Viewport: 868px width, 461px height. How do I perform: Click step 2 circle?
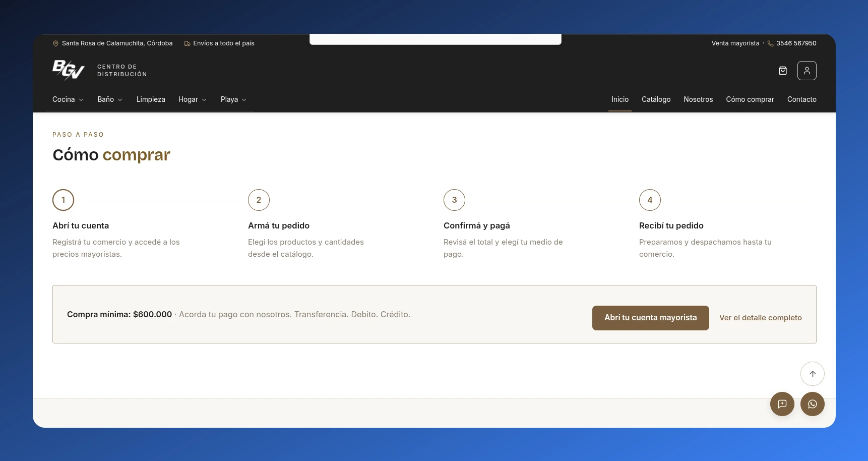tap(259, 200)
